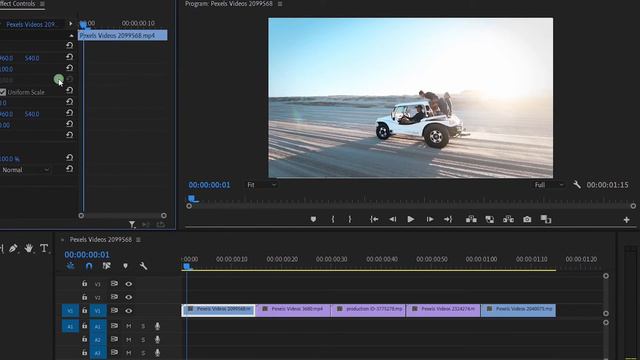Hide track V1 with eye icon

click(129, 311)
